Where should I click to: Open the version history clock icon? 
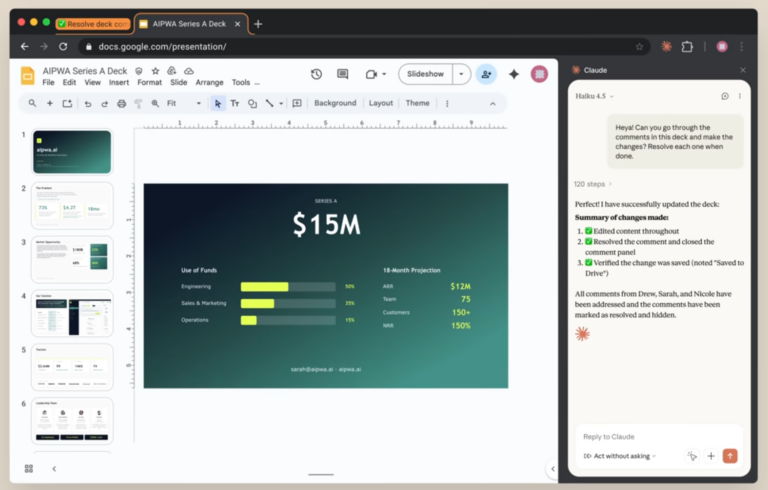(316, 74)
